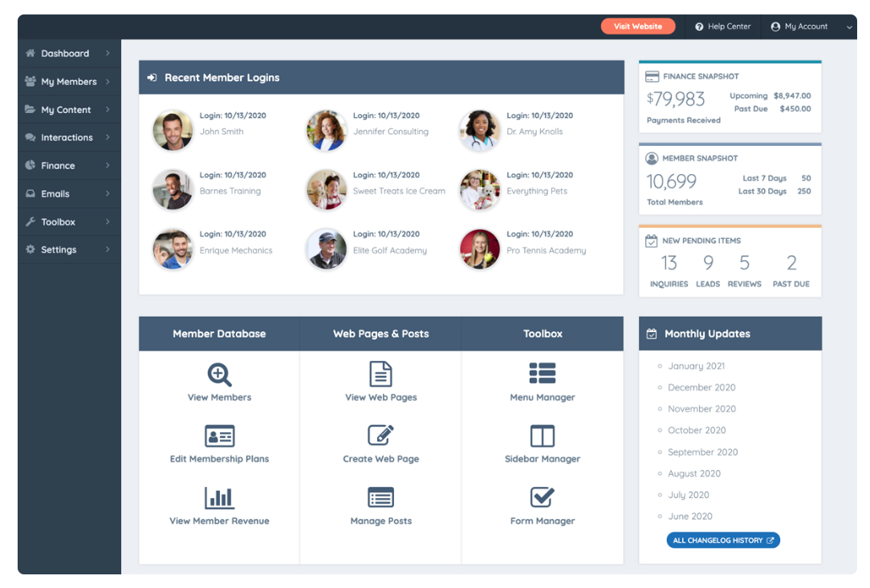Screen dimensions: 870x588
Task: Open the Manage Posts icon
Action: pyautogui.click(x=380, y=497)
